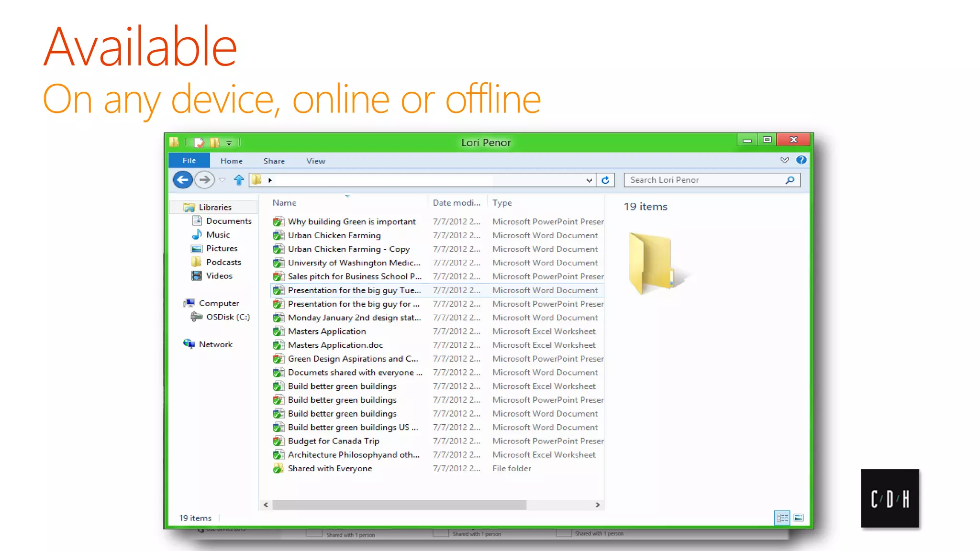
Task: Sort files by Name column
Action: click(x=284, y=203)
